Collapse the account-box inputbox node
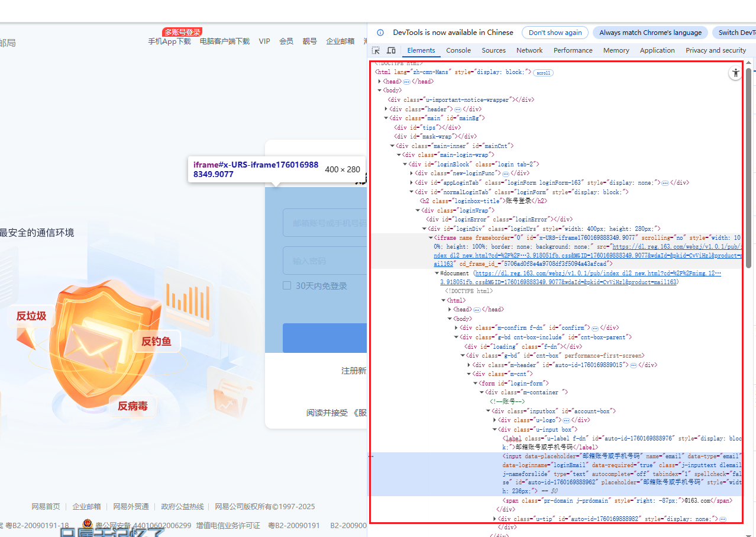The width and height of the screenshot is (756, 537). 488,411
